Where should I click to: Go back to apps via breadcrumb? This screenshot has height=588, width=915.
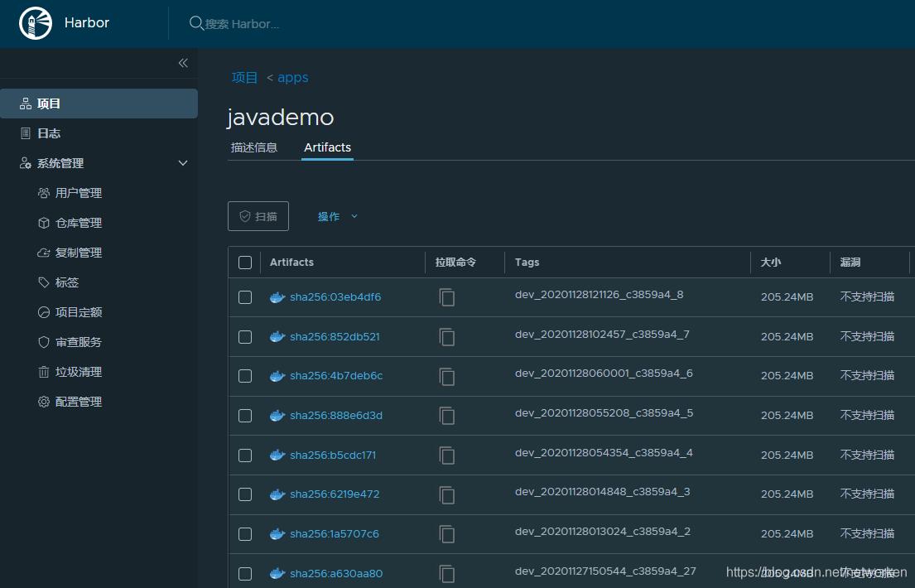[x=292, y=78]
